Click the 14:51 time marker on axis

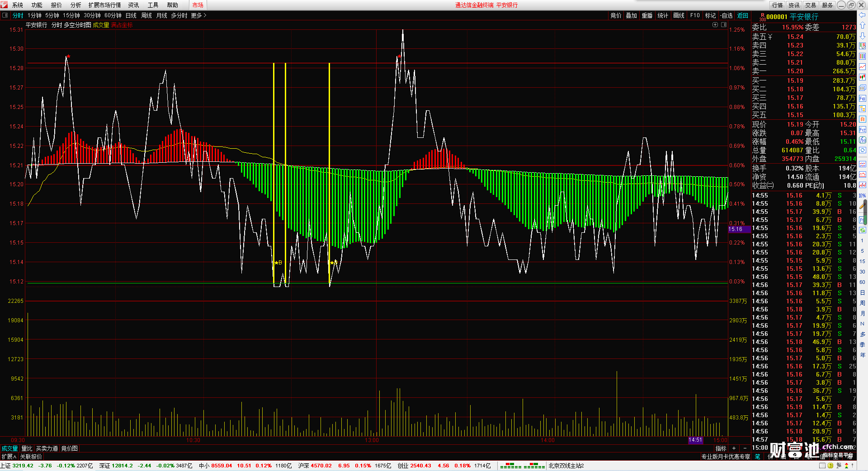click(695, 440)
